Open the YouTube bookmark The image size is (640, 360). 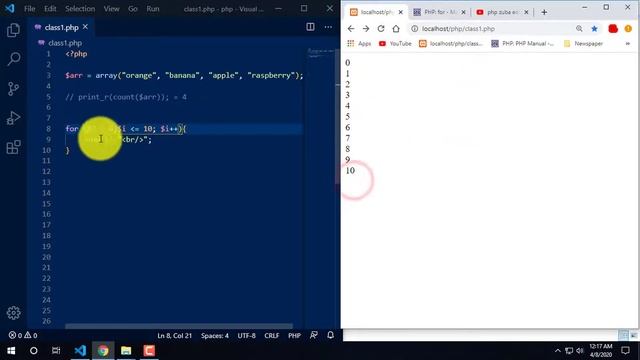[x=395, y=43]
